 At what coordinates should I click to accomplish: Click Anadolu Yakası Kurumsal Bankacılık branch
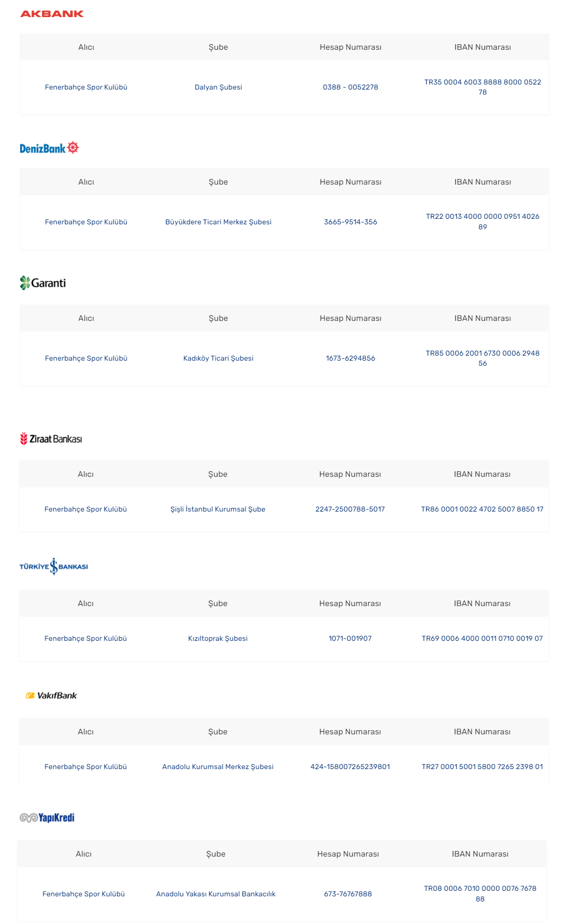tap(216, 894)
